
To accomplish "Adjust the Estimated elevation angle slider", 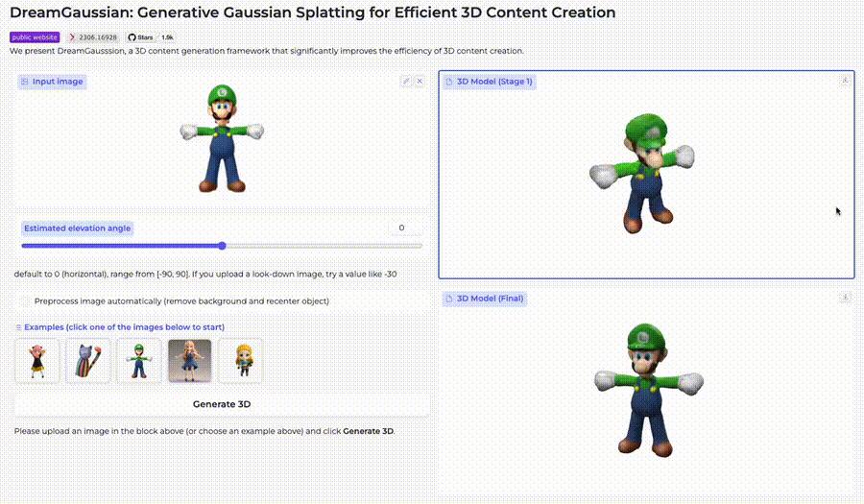I will click(222, 246).
